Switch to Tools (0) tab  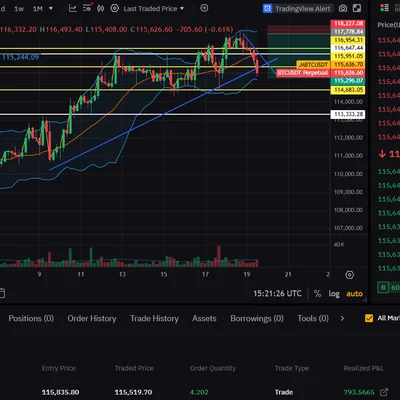[x=313, y=319]
